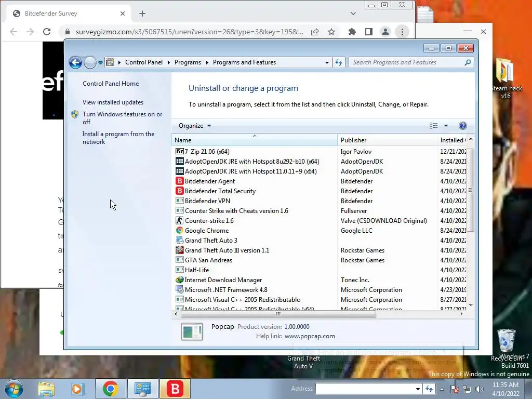Viewport: 532px width, 399px height.
Task: Open Chrome extensions puzzle icon
Action: [x=352, y=32]
